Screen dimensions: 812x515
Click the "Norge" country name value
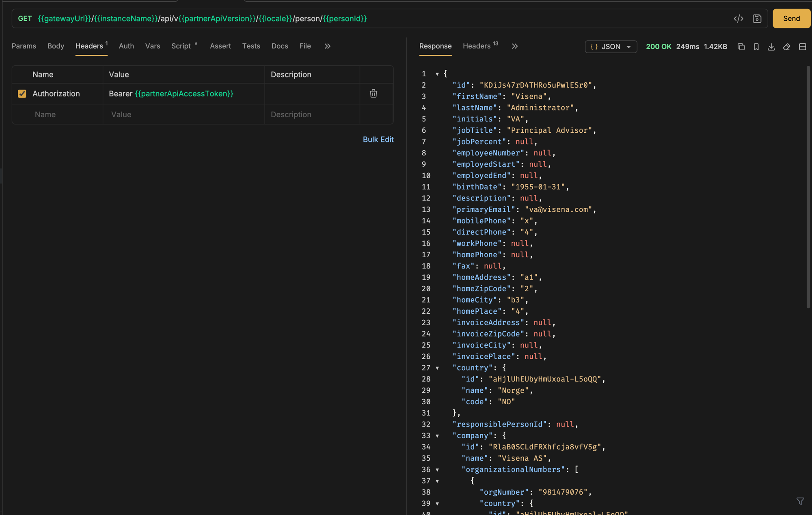[x=513, y=390]
